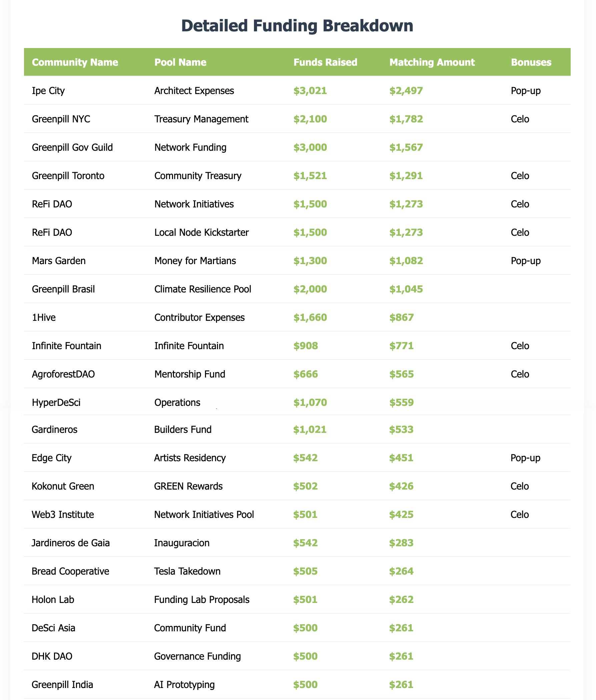
Task: Click the Pop-up bonus in Edge City row
Action: pyautogui.click(x=525, y=458)
